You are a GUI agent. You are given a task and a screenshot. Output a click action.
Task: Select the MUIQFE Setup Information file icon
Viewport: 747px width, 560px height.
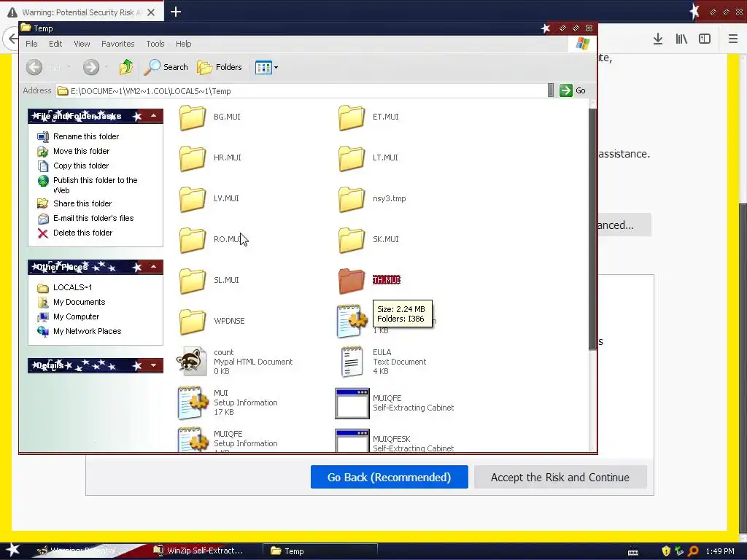(x=193, y=439)
